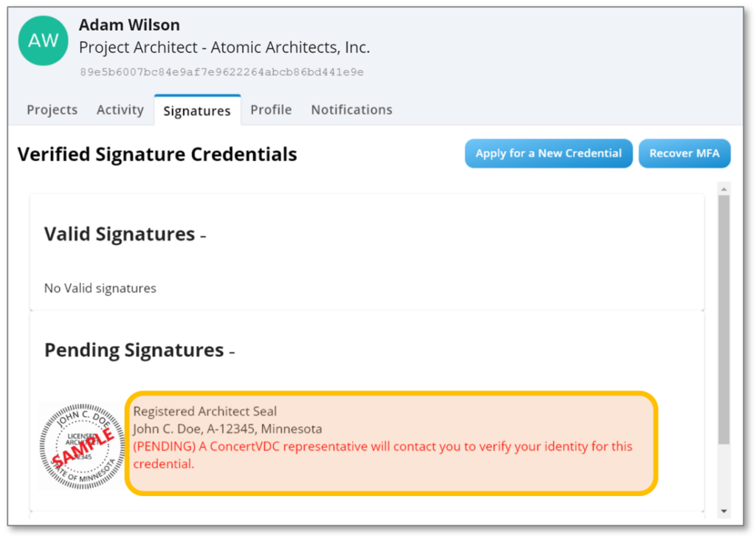Click the Adam Wilson user name
Viewport: 756px width, 538px height.
click(129, 25)
